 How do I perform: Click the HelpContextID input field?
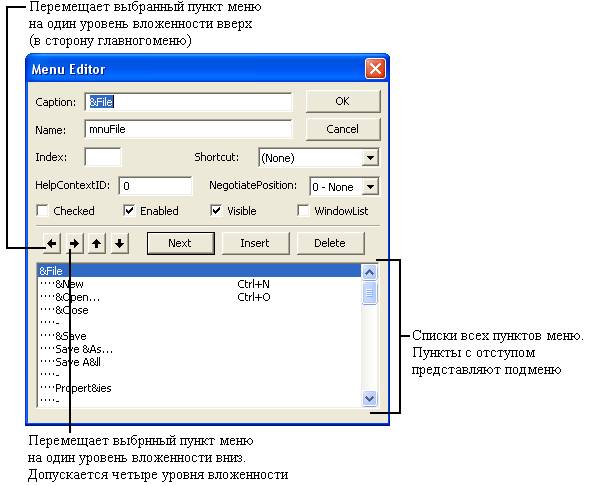coord(155,186)
